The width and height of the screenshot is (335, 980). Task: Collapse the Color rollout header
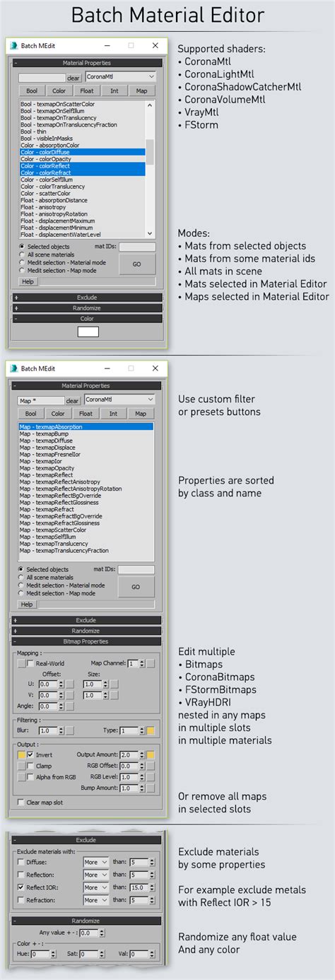pos(87,318)
